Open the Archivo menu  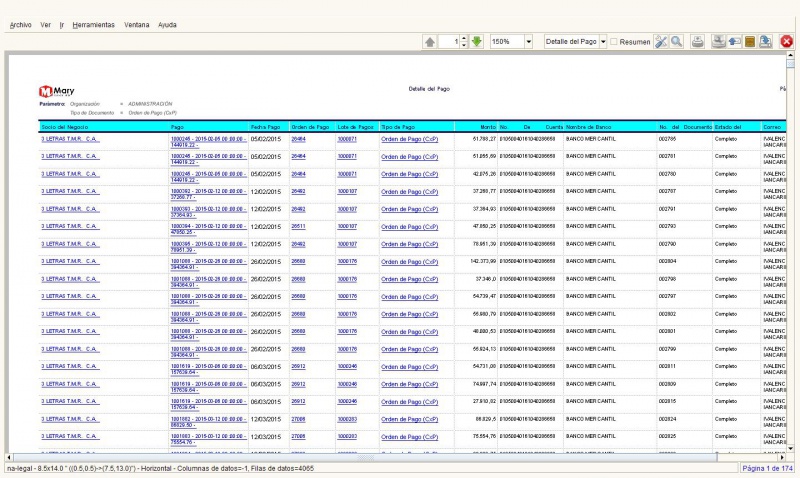[20, 25]
